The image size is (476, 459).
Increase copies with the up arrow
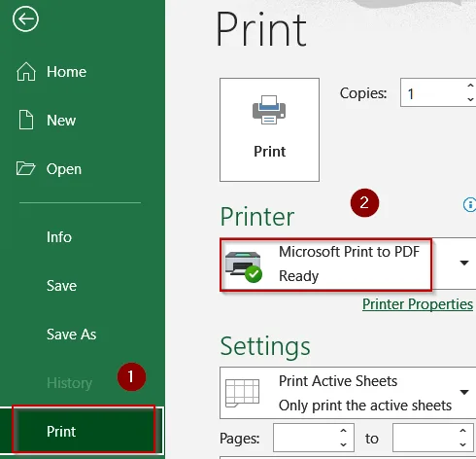[x=470, y=86]
